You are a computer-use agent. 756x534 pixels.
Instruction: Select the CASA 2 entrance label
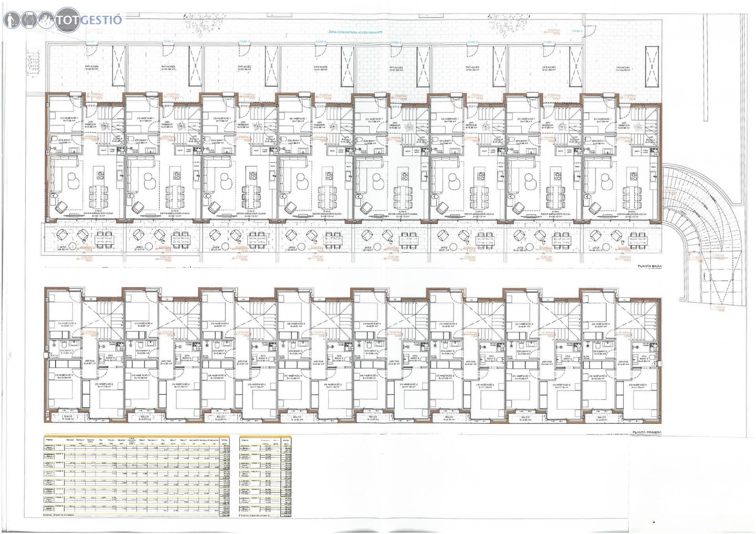pyautogui.click(x=169, y=41)
